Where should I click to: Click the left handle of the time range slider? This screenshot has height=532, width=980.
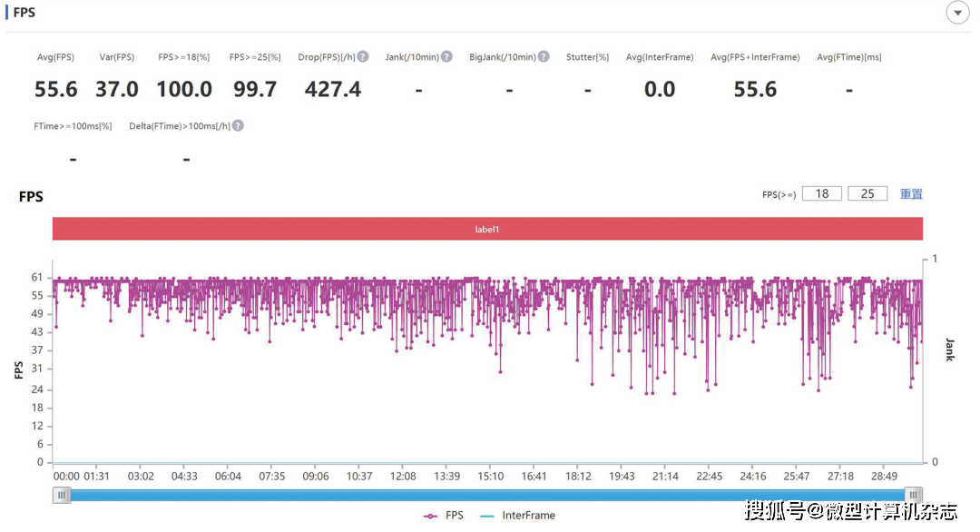click(62, 495)
